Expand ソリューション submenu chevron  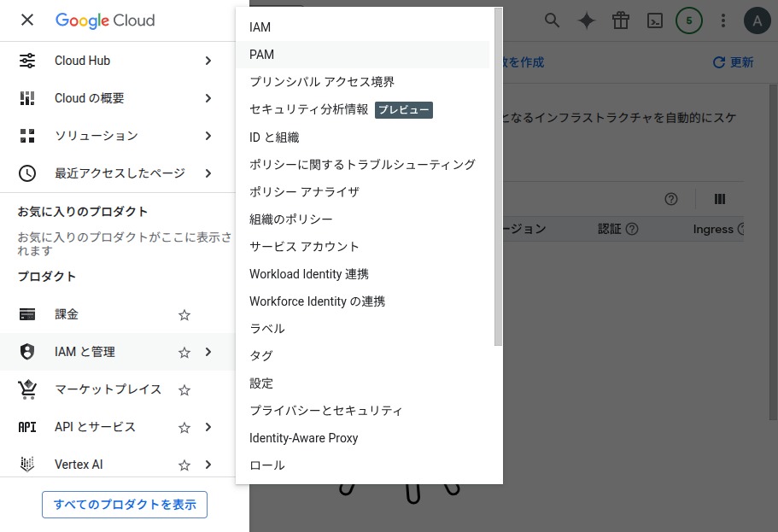(x=208, y=136)
